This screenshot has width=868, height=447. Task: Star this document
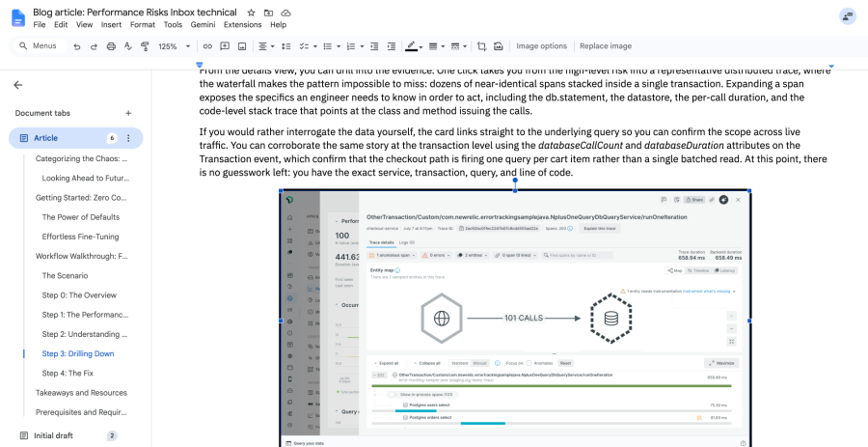tap(252, 13)
